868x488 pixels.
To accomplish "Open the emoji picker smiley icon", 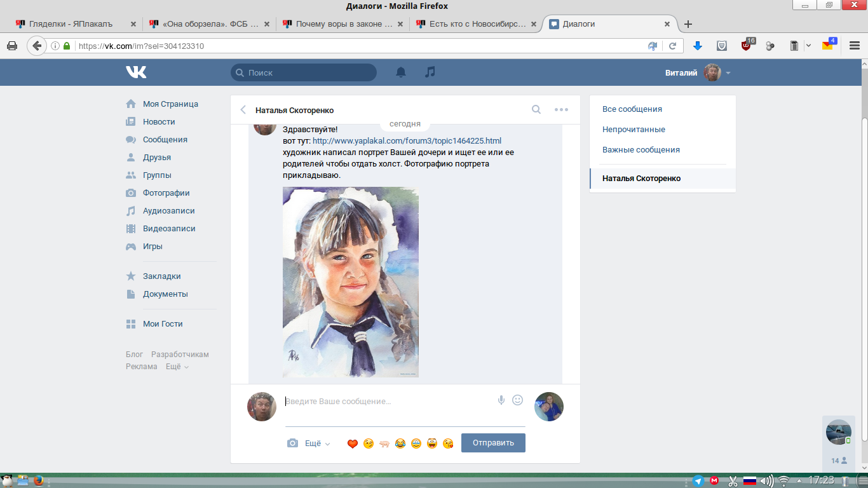I will point(517,400).
